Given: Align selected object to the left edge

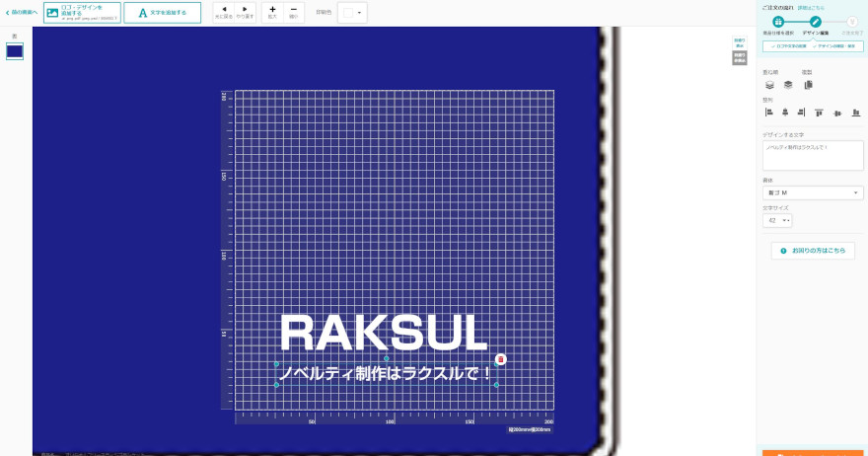Looking at the screenshot, I should (769, 113).
